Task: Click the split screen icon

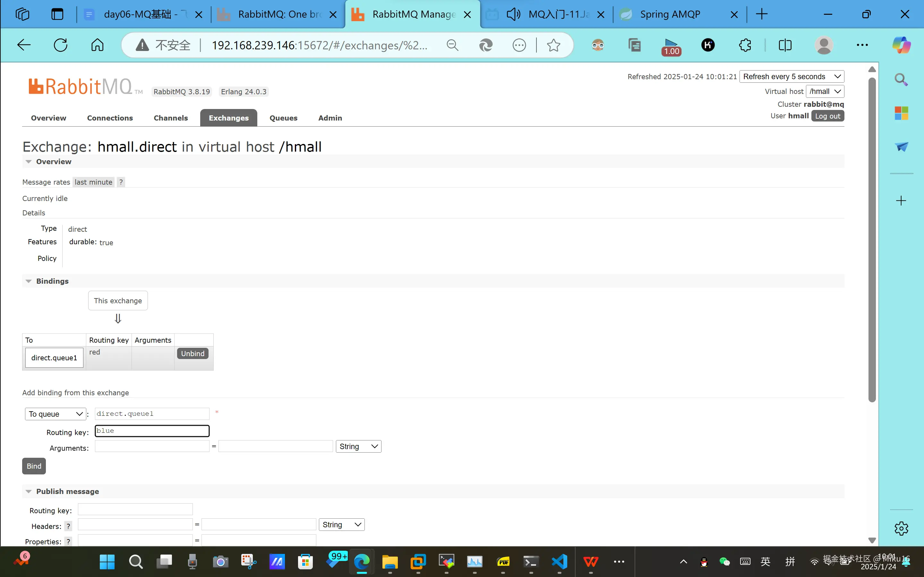Action: pos(785,45)
